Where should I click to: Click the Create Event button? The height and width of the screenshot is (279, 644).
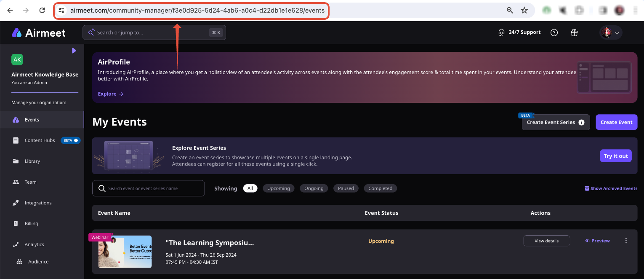[x=616, y=122]
